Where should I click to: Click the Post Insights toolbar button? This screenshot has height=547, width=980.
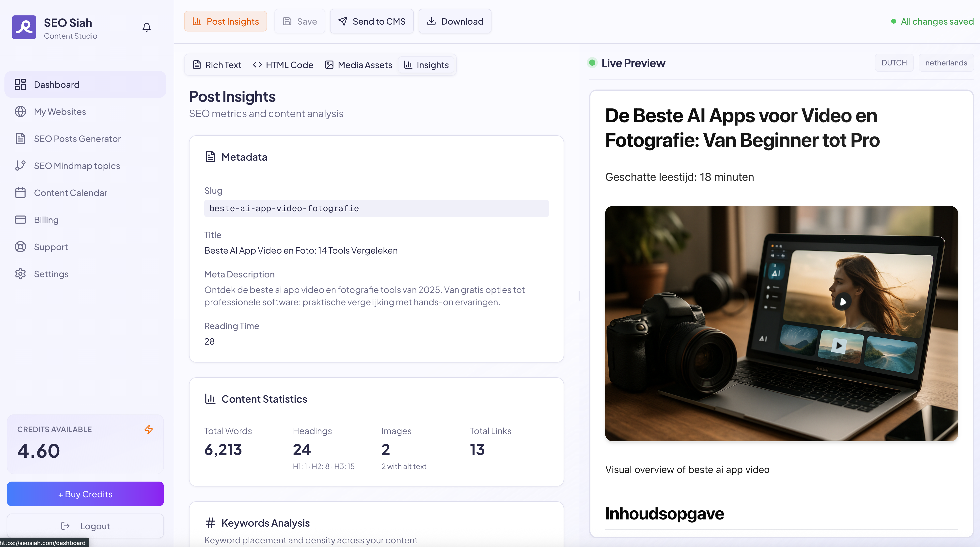click(226, 21)
